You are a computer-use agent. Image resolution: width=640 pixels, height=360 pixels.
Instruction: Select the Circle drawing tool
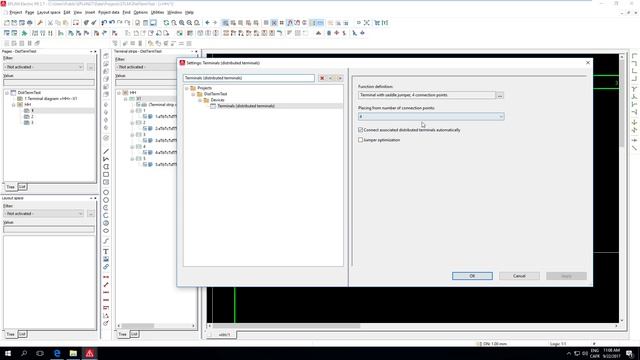coord(106,193)
